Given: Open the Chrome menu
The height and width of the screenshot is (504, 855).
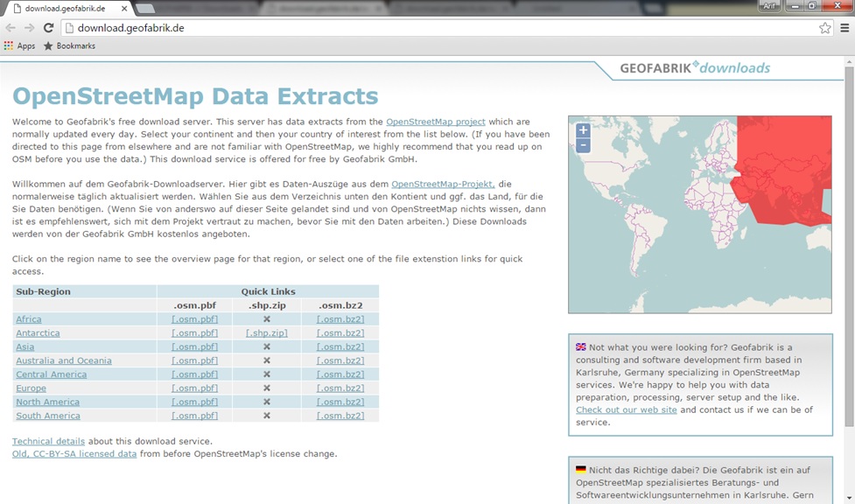Looking at the screenshot, I should 844,27.
